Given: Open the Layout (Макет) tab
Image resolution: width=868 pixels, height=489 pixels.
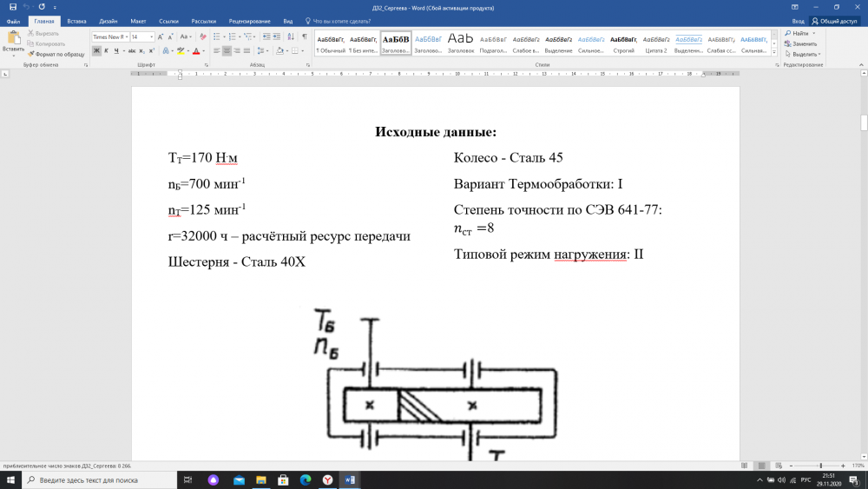Looking at the screenshot, I should tap(138, 21).
